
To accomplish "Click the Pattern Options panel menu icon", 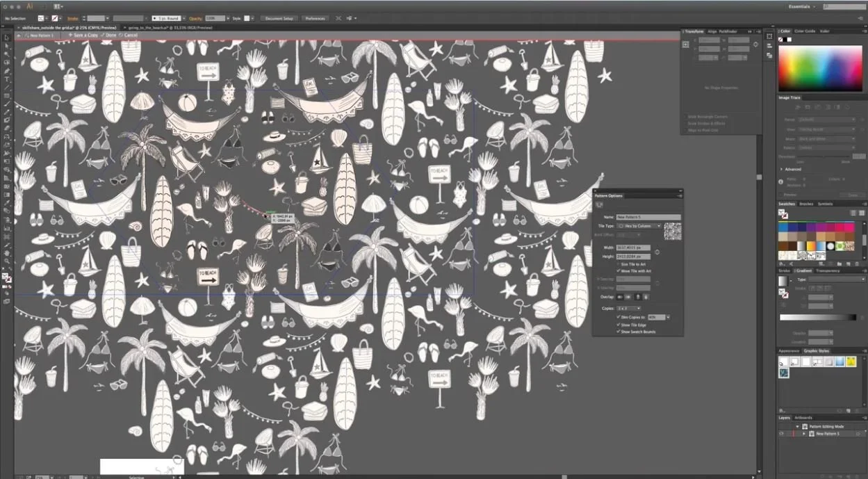I will [680, 196].
